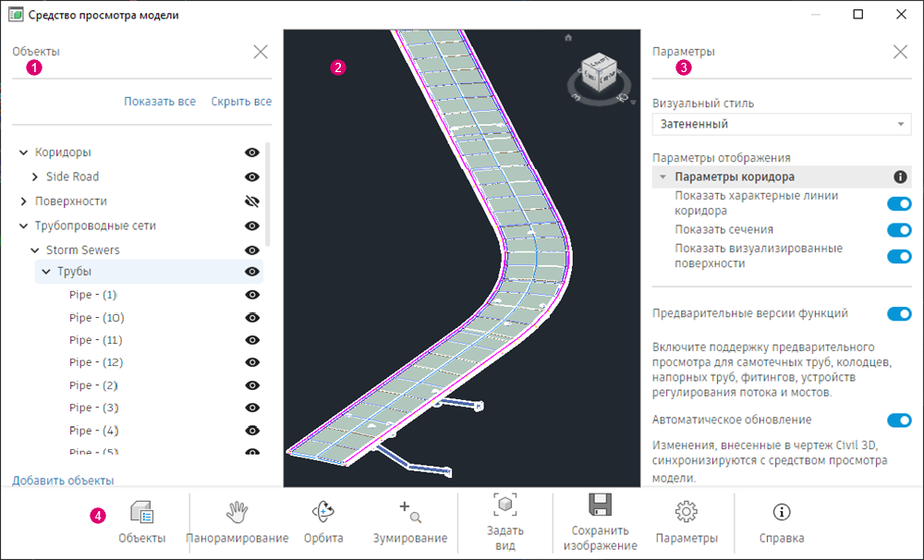Collapse the Коридоры tree node
Screen dimensions: 924x560
point(24,152)
